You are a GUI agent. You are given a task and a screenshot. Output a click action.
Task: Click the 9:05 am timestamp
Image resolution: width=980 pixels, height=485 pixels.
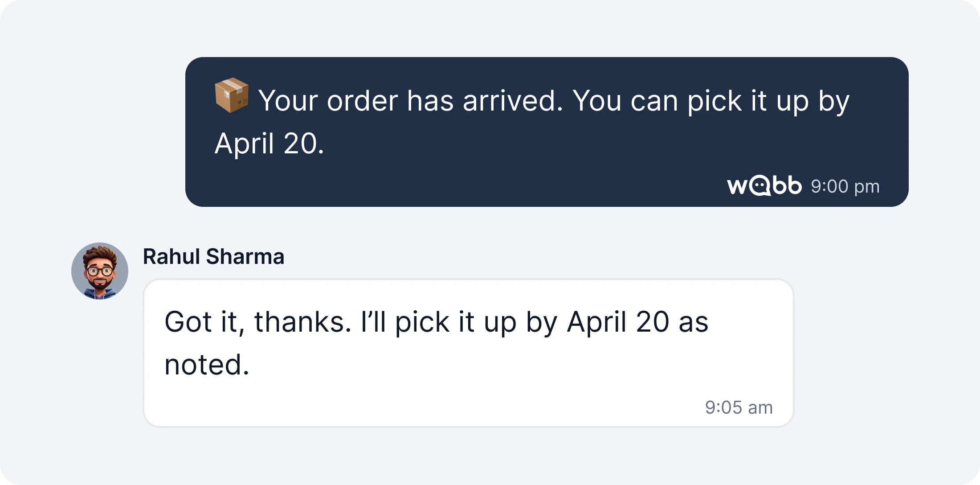tap(739, 407)
